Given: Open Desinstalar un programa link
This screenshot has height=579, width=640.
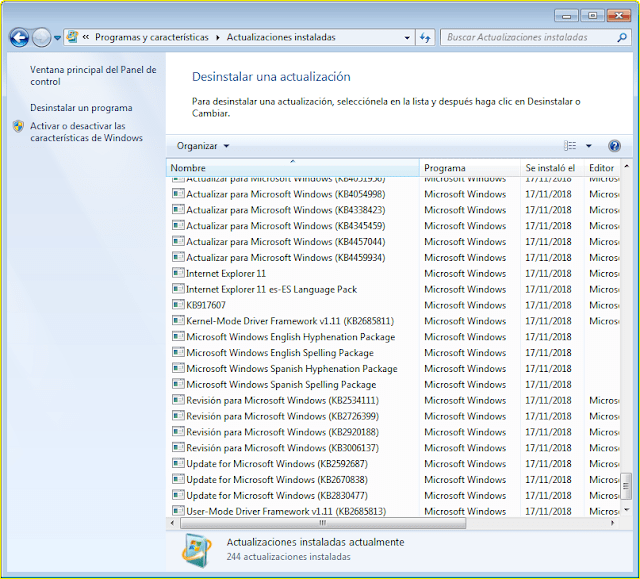Looking at the screenshot, I should click(x=81, y=108).
